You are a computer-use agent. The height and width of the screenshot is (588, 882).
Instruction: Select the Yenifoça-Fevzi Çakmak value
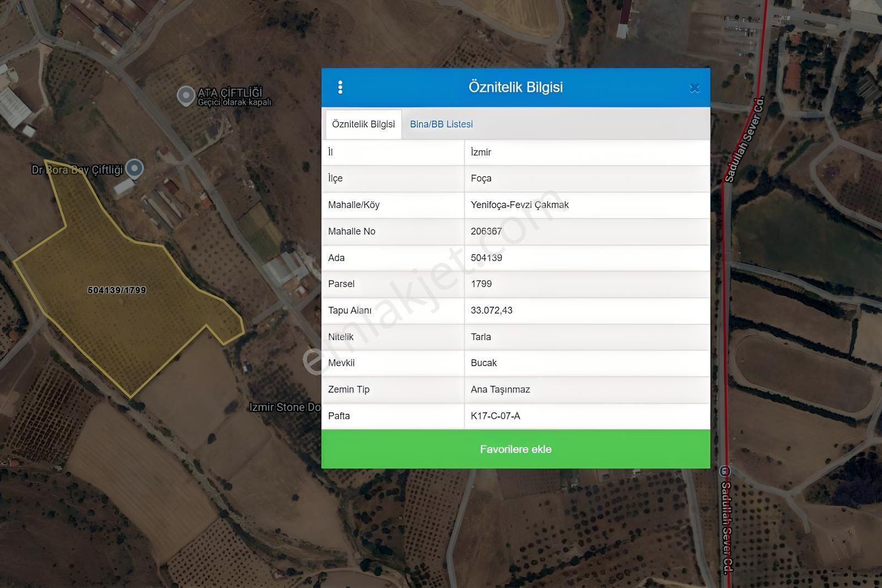(587, 205)
